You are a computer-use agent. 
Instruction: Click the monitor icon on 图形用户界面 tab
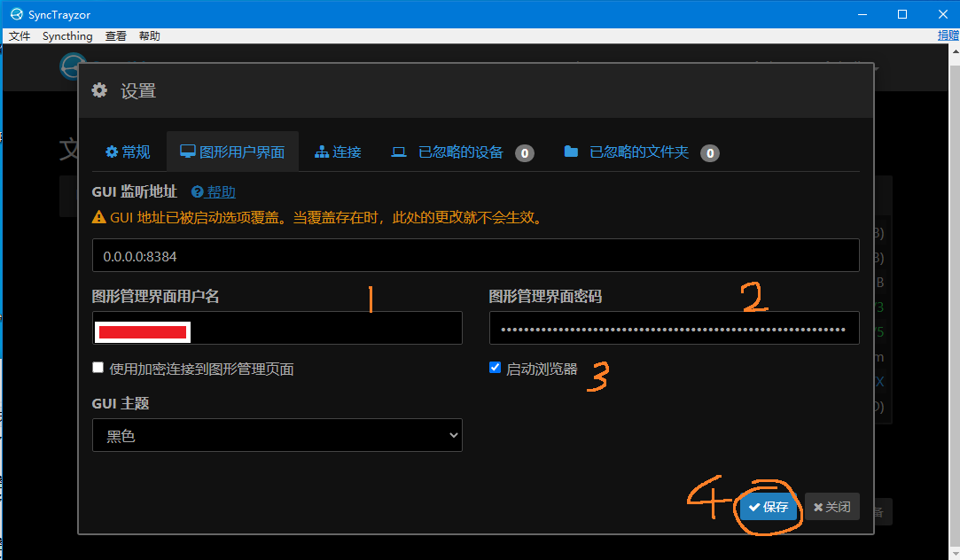click(188, 151)
